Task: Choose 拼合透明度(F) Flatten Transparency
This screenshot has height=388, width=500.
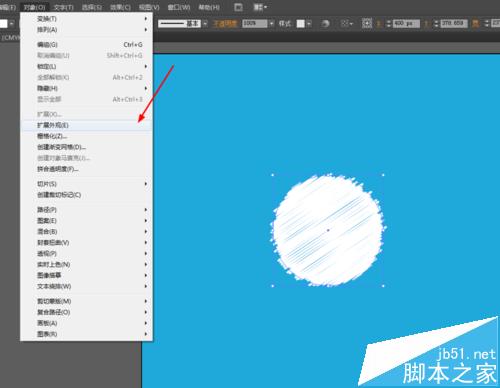Action: tap(87, 169)
